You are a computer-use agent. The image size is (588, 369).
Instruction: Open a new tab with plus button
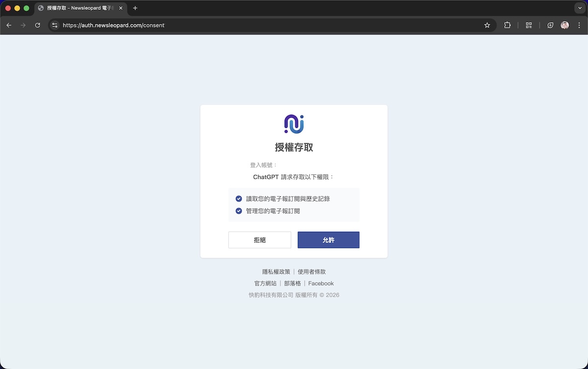point(135,8)
